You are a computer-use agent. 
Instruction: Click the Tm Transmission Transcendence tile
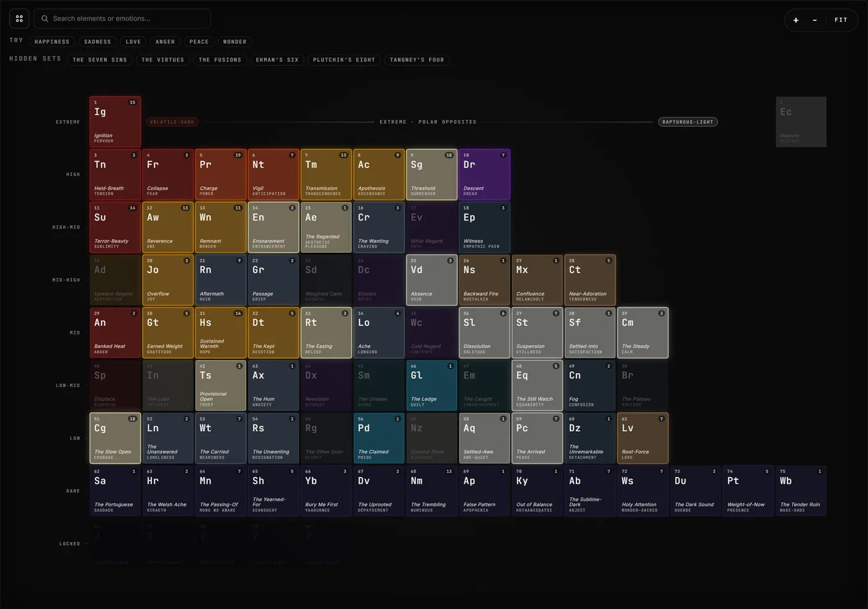click(326, 174)
